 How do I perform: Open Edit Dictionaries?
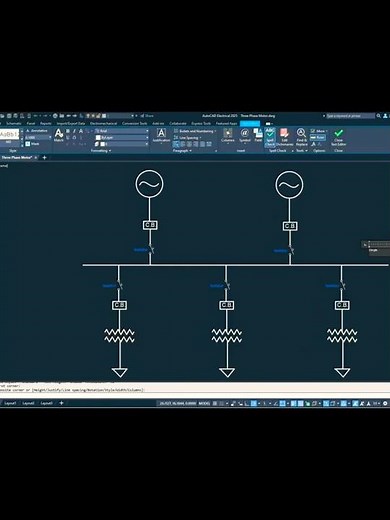tap(284, 137)
